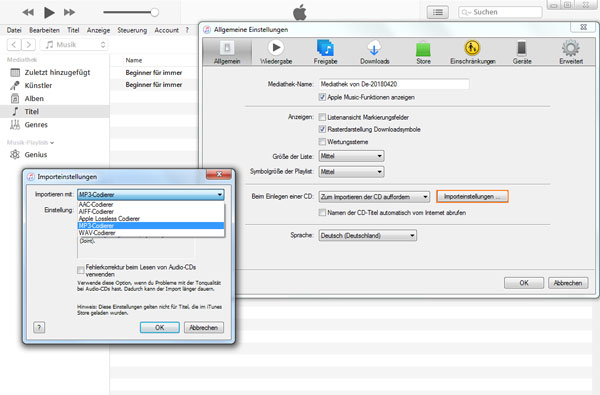Toggle Apple Music-Funktionen anzeigen checkbox

click(322, 97)
